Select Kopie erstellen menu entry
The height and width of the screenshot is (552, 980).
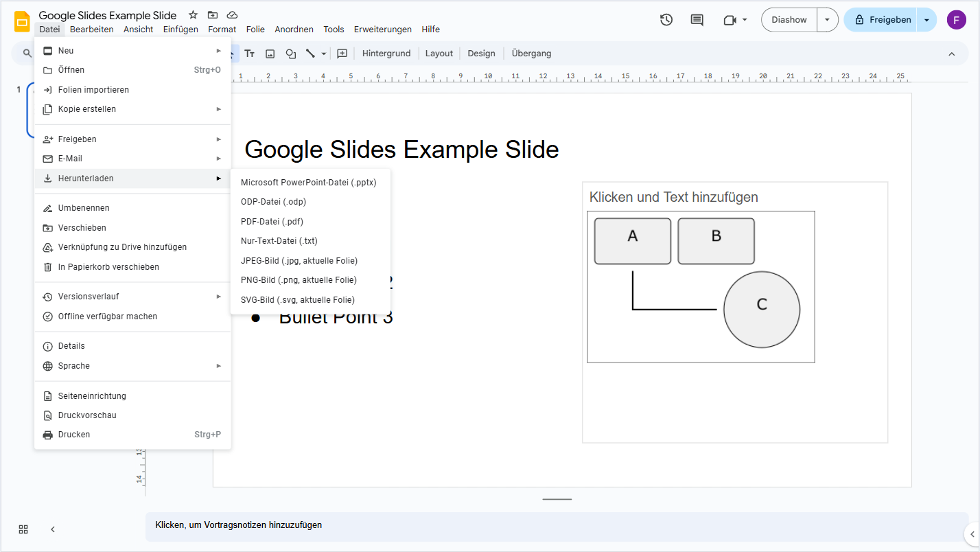point(132,109)
